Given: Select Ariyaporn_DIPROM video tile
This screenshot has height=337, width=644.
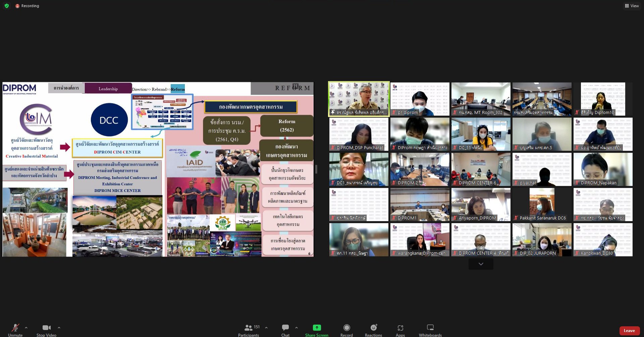Looking at the screenshot, I should (x=481, y=204).
